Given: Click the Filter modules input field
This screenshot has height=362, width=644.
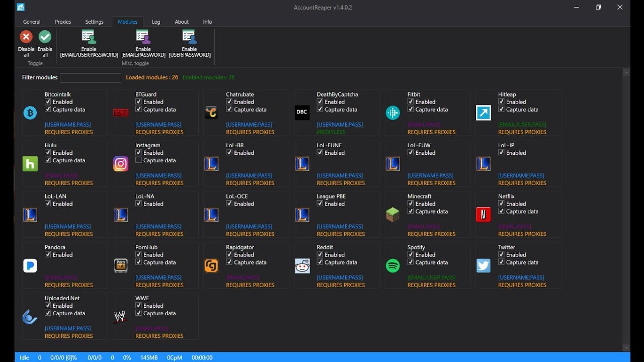Looking at the screenshot, I should tap(91, 77).
